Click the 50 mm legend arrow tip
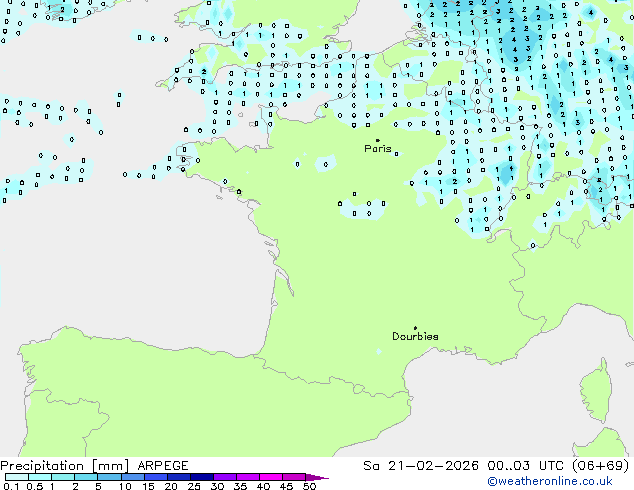Viewport: 634px width, 490px height. point(317,477)
